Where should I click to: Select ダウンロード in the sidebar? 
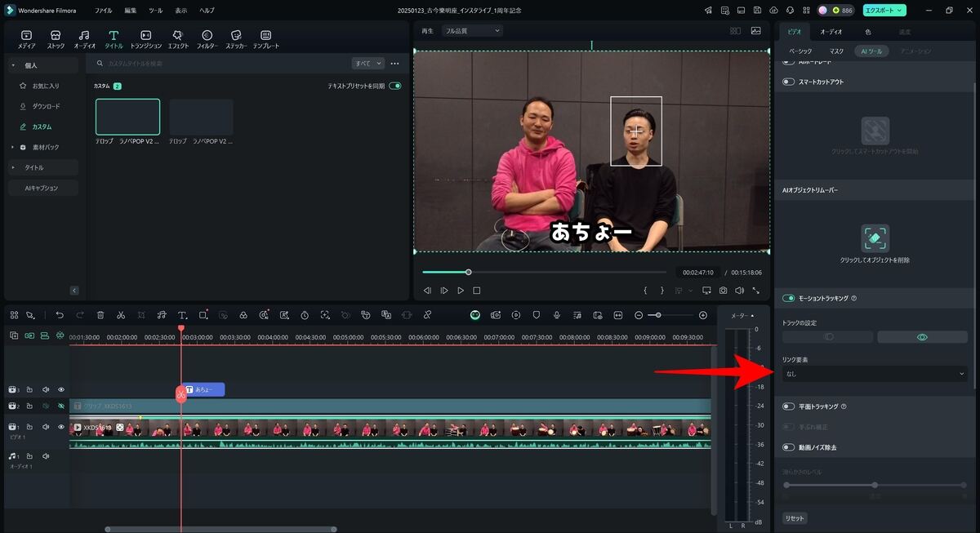pos(47,106)
